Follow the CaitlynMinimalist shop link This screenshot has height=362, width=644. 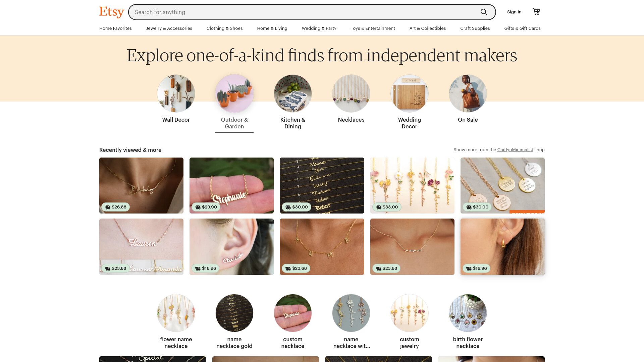(515, 150)
